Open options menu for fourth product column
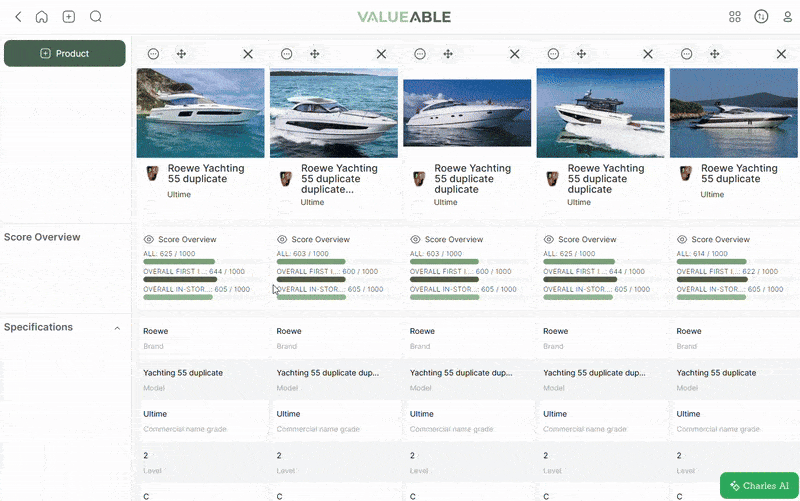Image resolution: width=800 pixels, height=501 pixels. (x=553, y=54)
